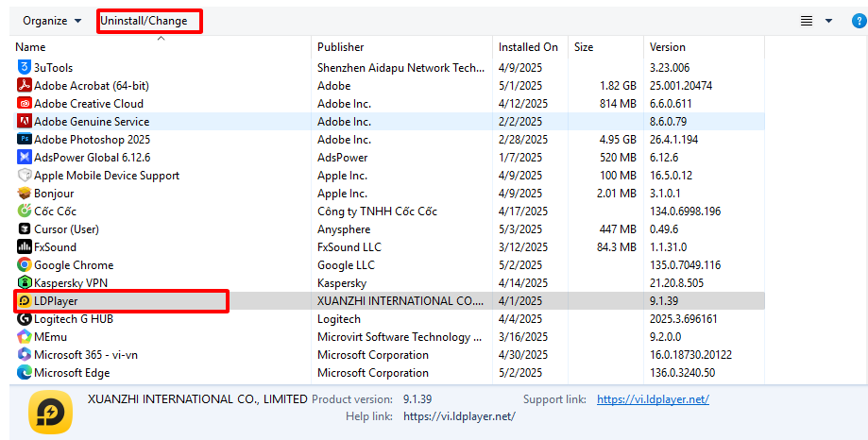The width and height of the screenshot is (868, 440).
Task: Select the Bonjour name text
Action: [x=54, y=194]
